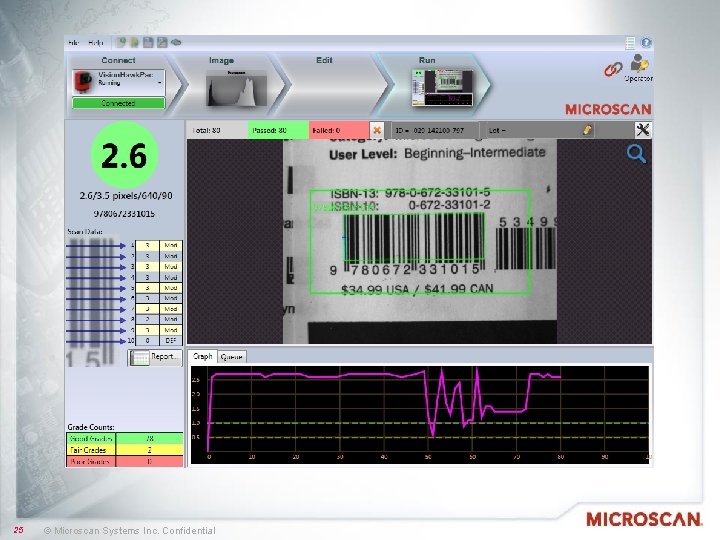This screenshot has height=540, width=720.
Task: Switch to the Queue tab
Action: 231,357
